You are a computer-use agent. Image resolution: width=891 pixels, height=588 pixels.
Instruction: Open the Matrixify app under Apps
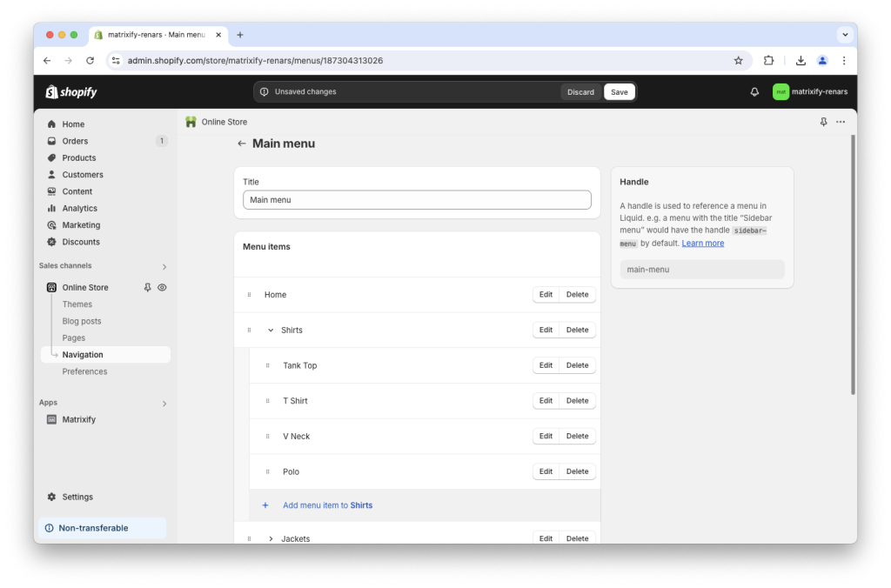click(80, 419)
